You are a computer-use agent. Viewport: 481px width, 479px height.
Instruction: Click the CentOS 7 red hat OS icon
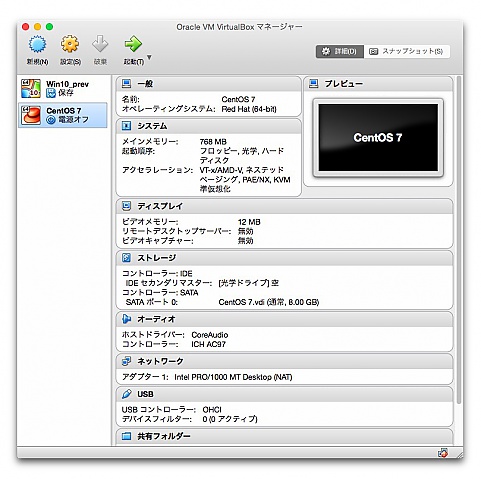tap(31, 115)
